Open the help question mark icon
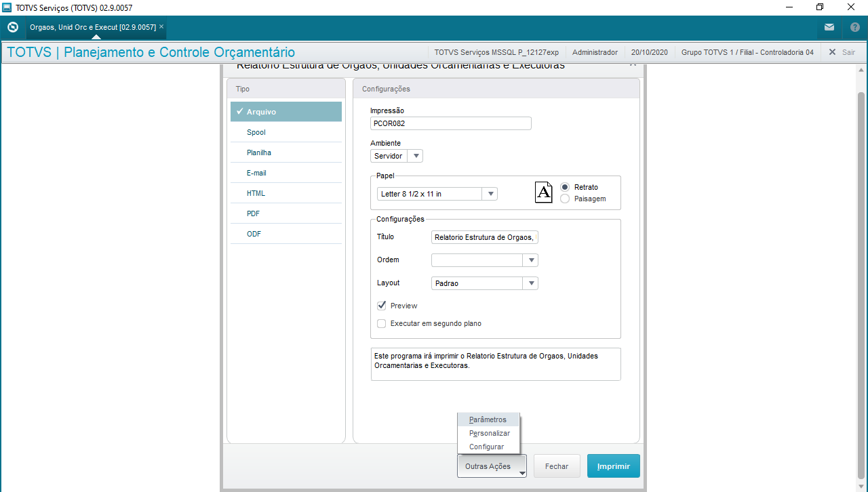 855,28
